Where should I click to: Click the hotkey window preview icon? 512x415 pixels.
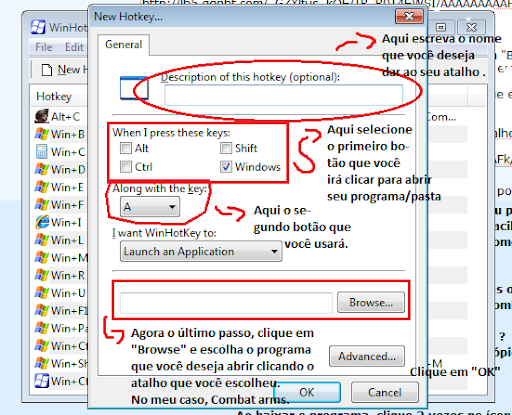tap(134, 88)
